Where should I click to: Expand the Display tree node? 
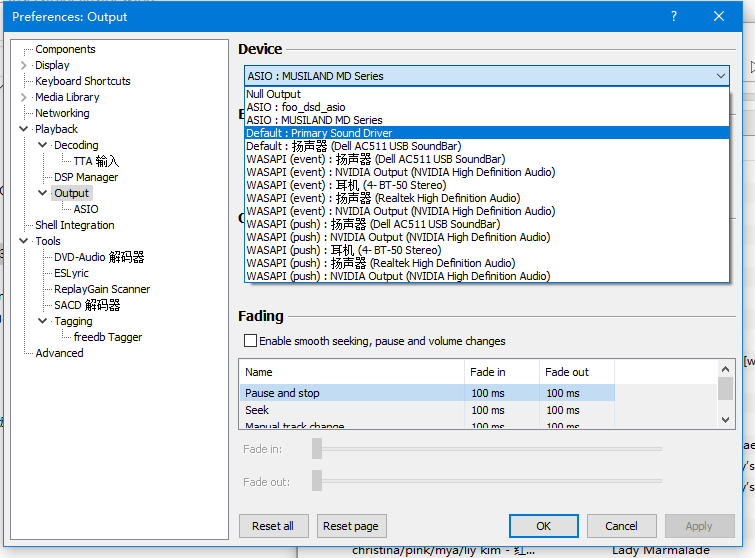point(24,65)
